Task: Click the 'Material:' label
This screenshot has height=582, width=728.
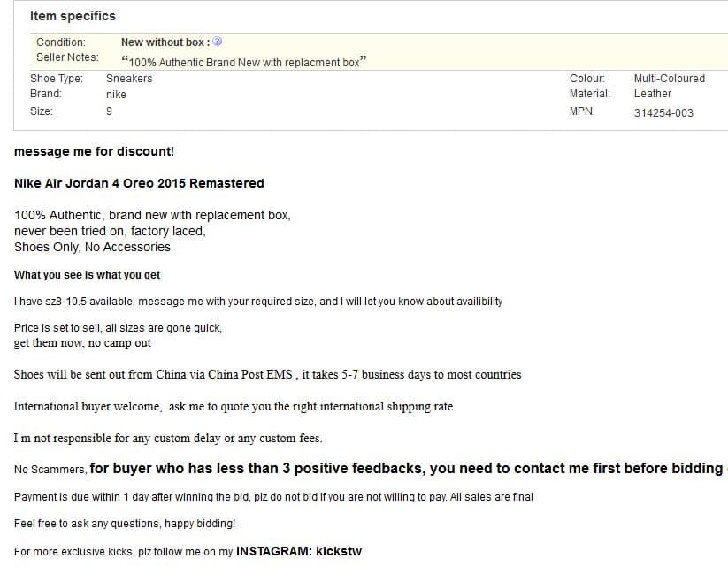Action: 590,94
